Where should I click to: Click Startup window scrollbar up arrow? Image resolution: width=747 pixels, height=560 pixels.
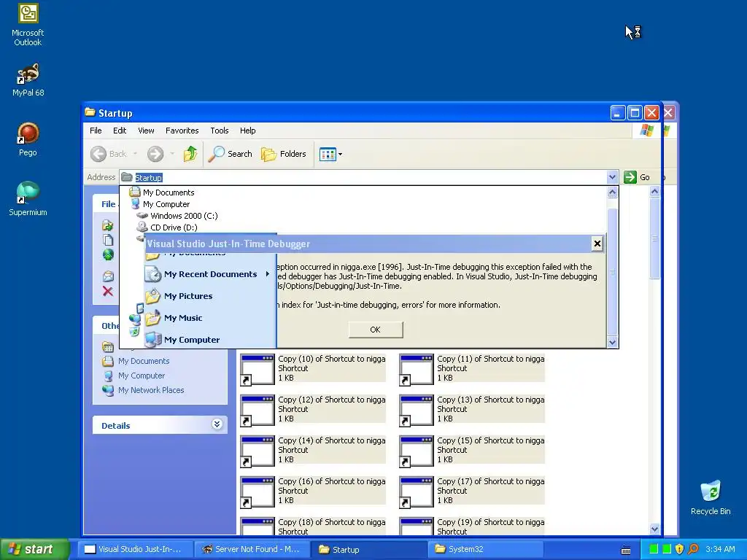coord(654,192)
